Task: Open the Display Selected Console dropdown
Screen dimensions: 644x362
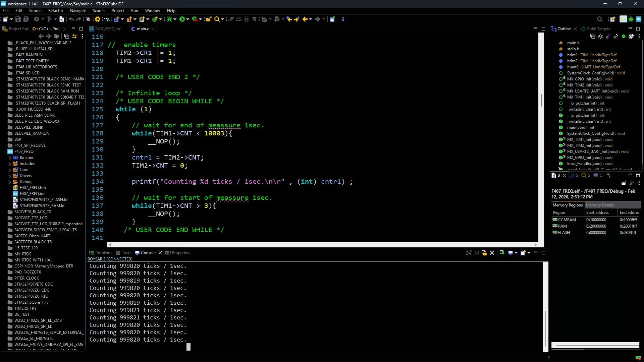Action: click(516, 253)
